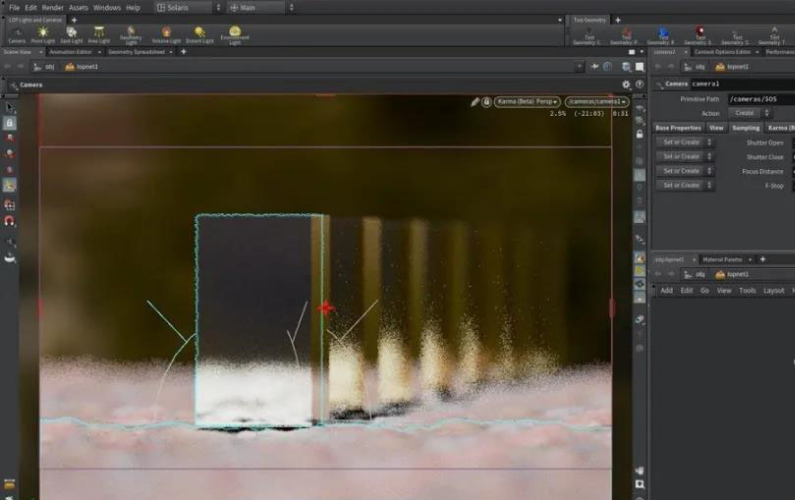This screenshot has width=795, height=500.
Task: Click the snapshot icon at bottom of right toolbar
Action: (x=640, y=484)
